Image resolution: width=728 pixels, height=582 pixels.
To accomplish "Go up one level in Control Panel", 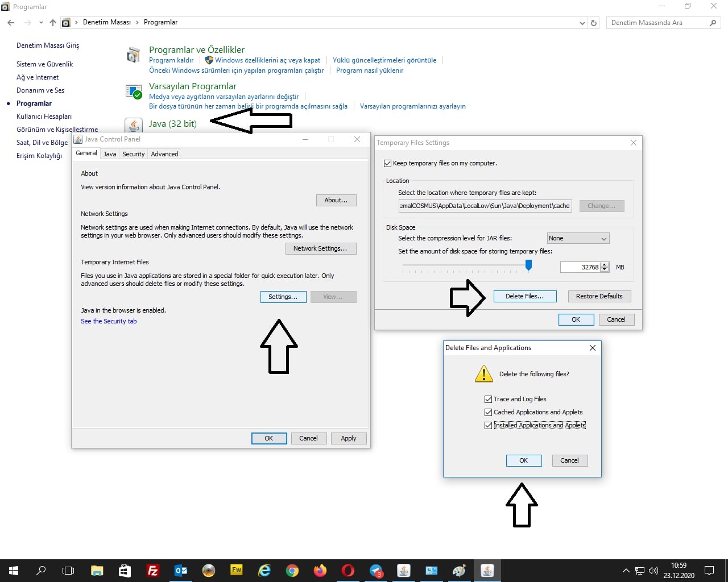I will pos(52,23).
